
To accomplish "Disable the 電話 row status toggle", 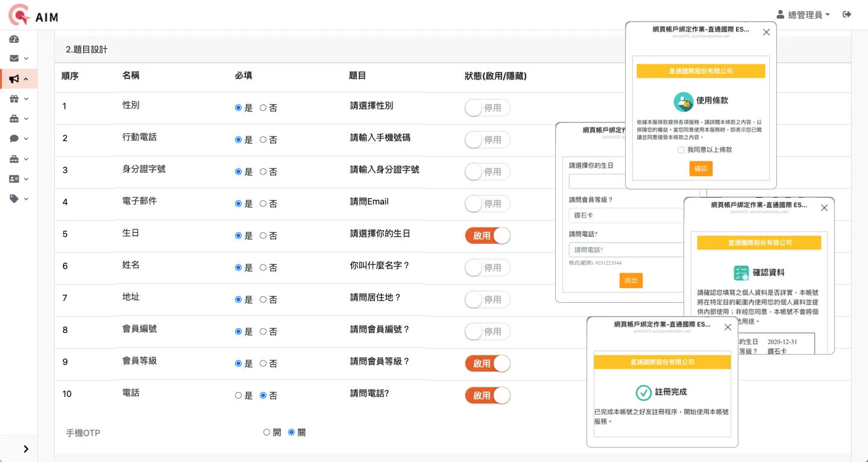I will [x=488, y=396].
